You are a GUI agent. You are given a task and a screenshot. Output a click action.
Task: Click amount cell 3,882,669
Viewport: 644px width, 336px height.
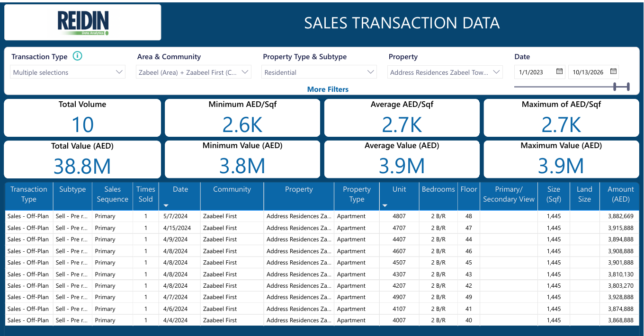tap(620, 216)
